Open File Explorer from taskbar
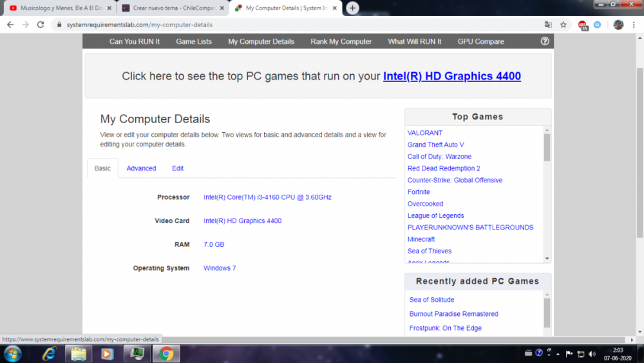 (x=78, y=353)
